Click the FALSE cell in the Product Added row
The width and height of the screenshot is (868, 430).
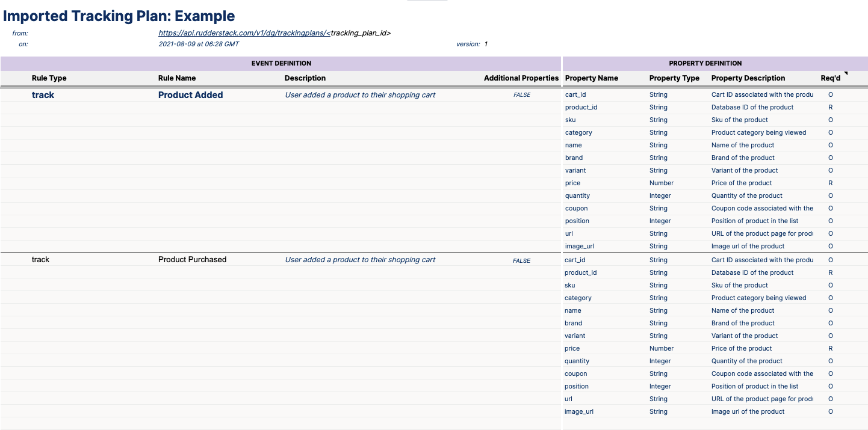tap(522, 95)
